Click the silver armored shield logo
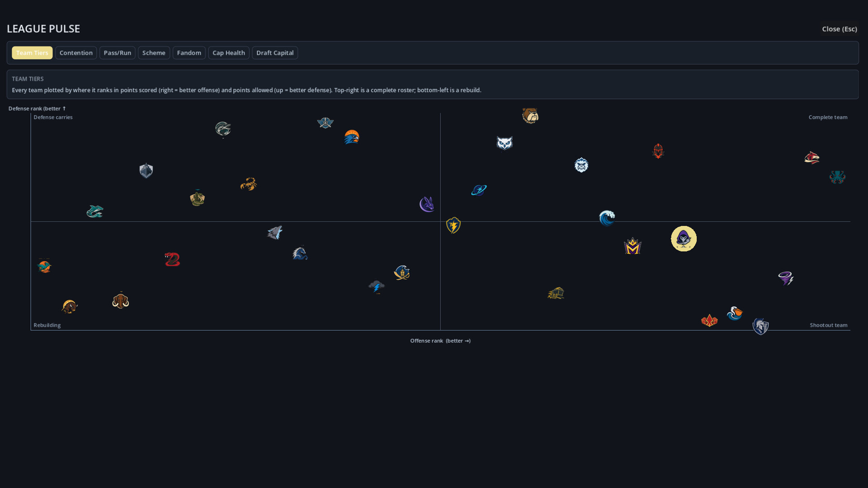 tap(146, 170)
